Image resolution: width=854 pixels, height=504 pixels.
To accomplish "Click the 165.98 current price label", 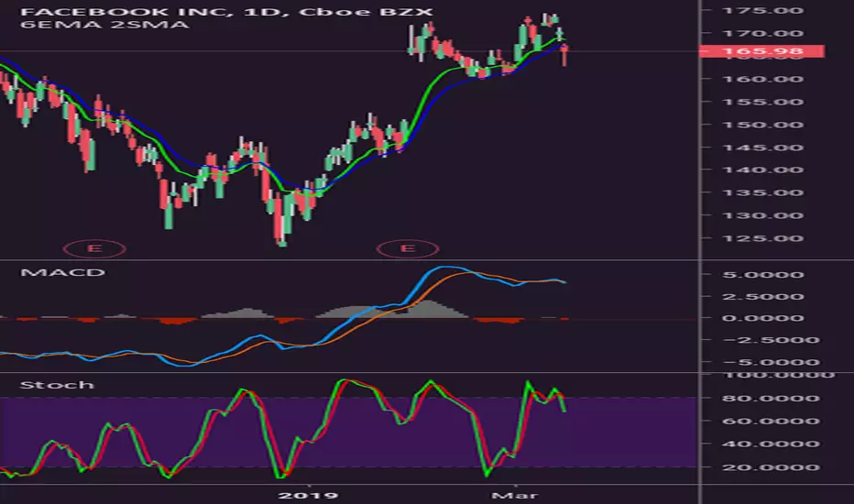I will 762,51.
